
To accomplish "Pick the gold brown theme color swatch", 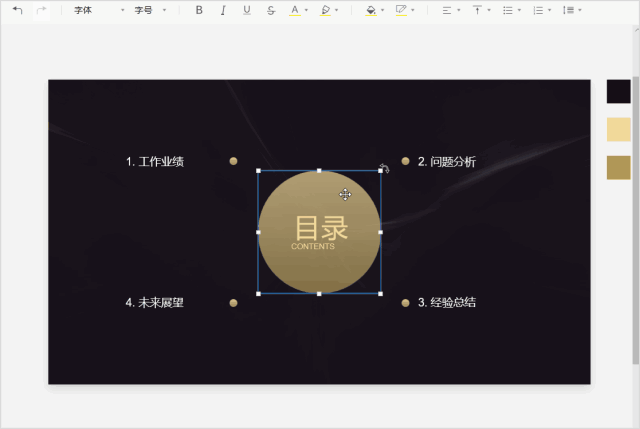I will (x=618, y=167).
